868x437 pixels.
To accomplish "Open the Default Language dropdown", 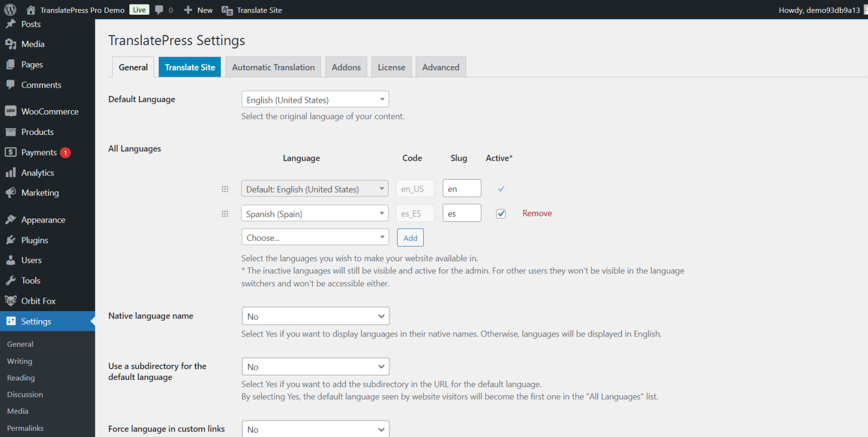I will pyautogui.click(x=315, y=99).
